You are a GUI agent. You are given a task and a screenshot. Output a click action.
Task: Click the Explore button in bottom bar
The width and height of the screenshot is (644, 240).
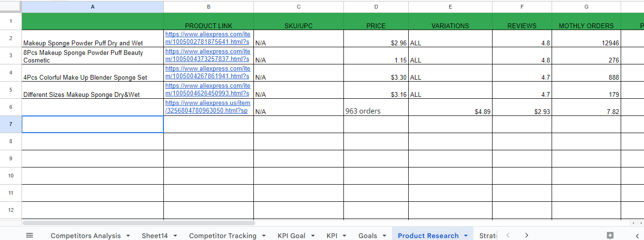click(x=610, y=235)
